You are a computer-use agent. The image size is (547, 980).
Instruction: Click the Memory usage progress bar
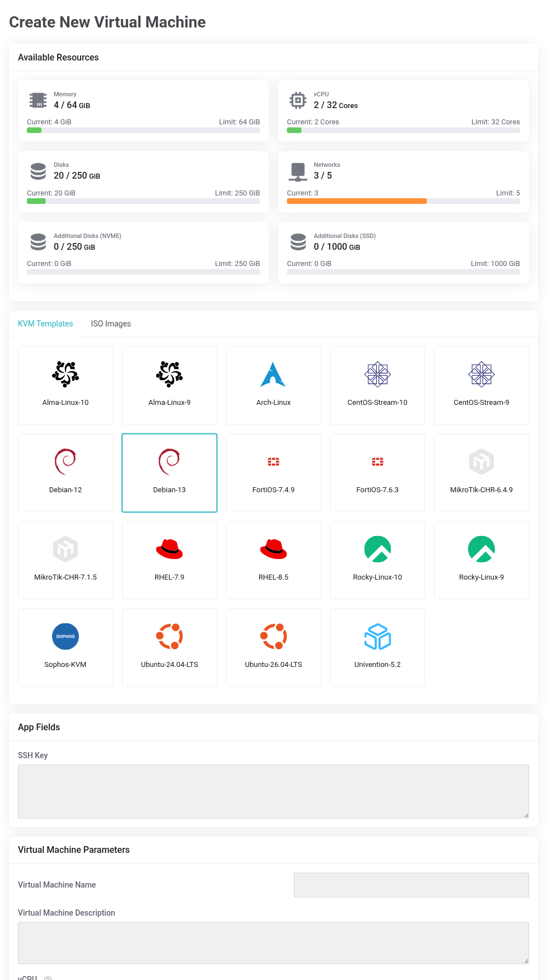143,130
